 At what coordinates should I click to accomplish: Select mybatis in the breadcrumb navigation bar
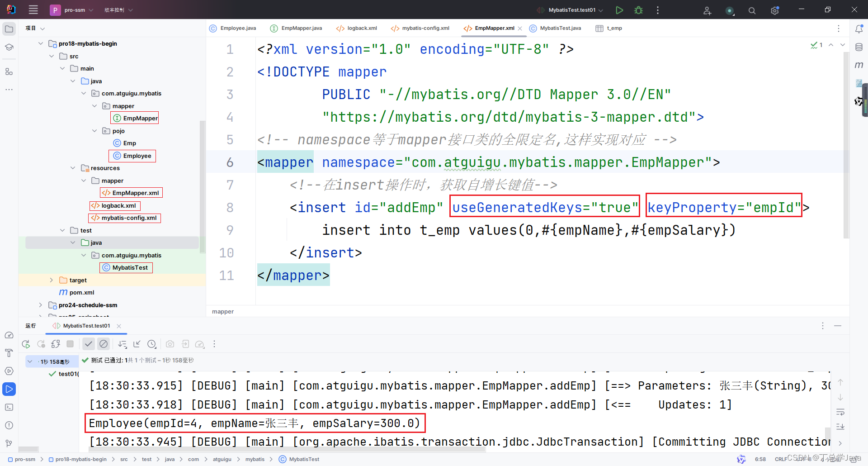255,459
